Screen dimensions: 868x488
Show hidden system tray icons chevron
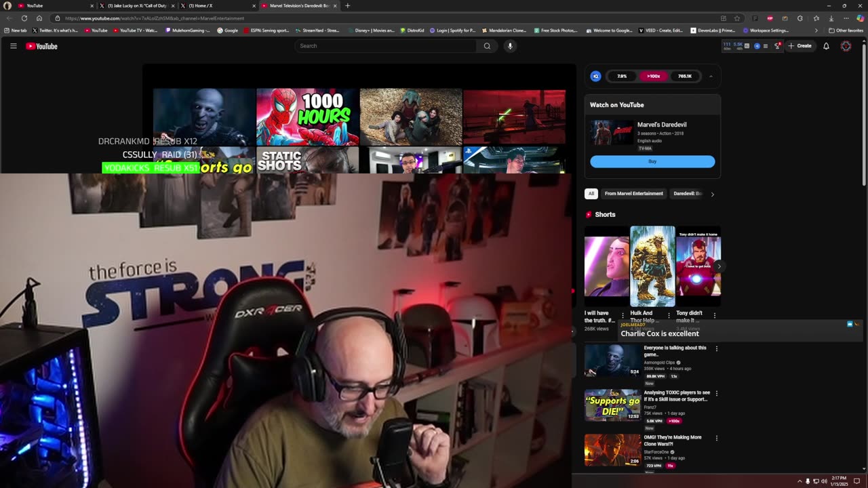pos(799,481)
